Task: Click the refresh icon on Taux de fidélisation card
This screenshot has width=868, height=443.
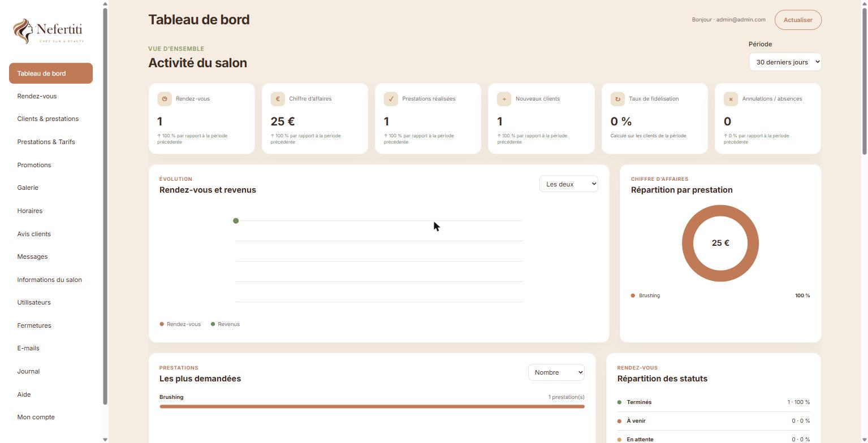Action: pyautogui.click(x=617, y=99)
